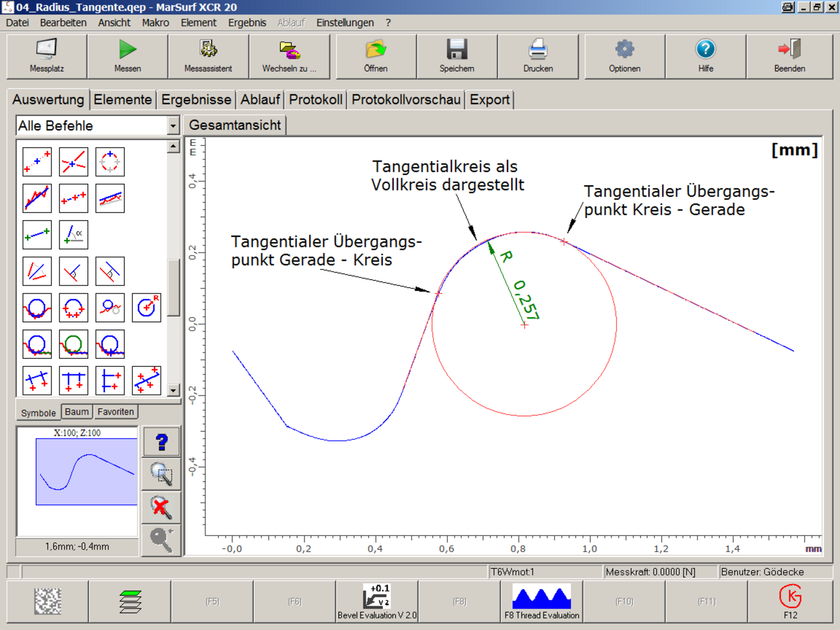Activate the zoom window magnifier tool
840x630 pixels.
(162, 474)
